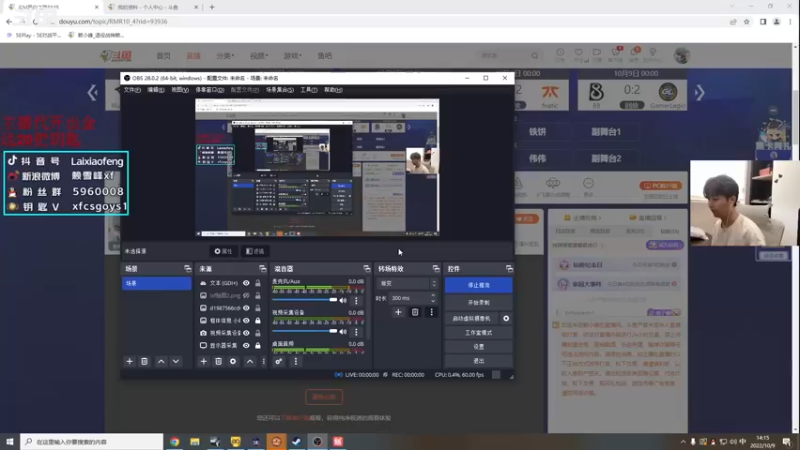Toggle lock on 视频采集设备 source
Image resolution: width=800 pixels, height=450 pixels.
click(258, 333)
